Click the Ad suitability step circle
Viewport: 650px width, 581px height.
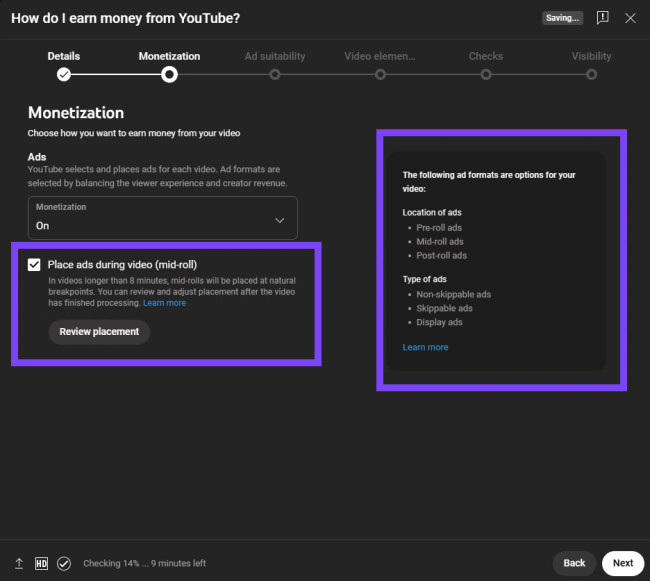coord(275,74)
